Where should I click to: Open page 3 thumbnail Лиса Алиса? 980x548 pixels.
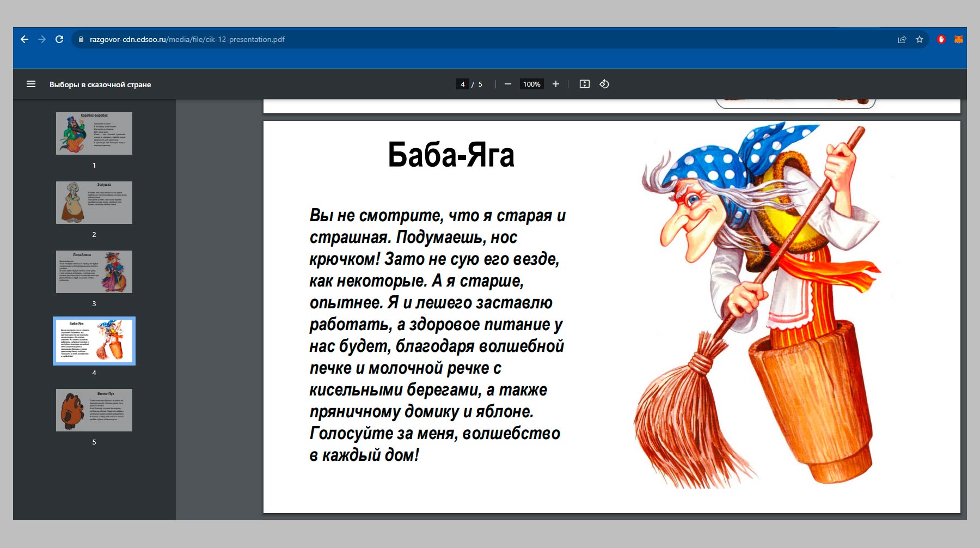point(94,272)
